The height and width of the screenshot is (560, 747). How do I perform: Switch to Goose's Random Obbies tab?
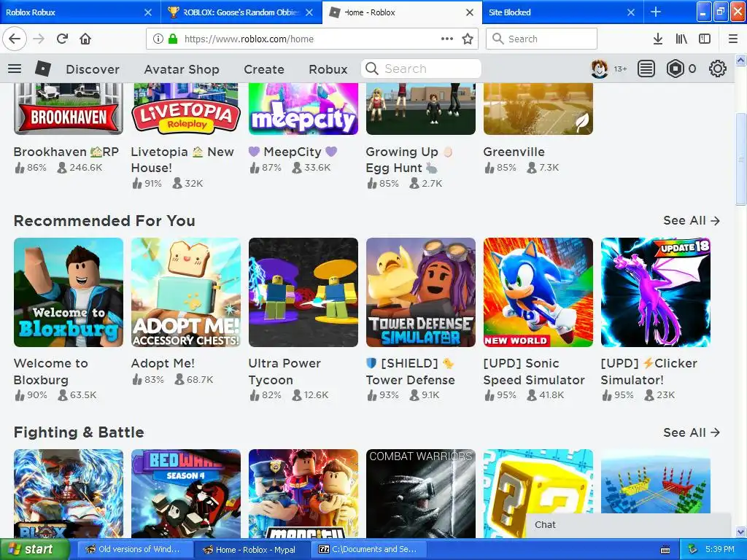241,12
